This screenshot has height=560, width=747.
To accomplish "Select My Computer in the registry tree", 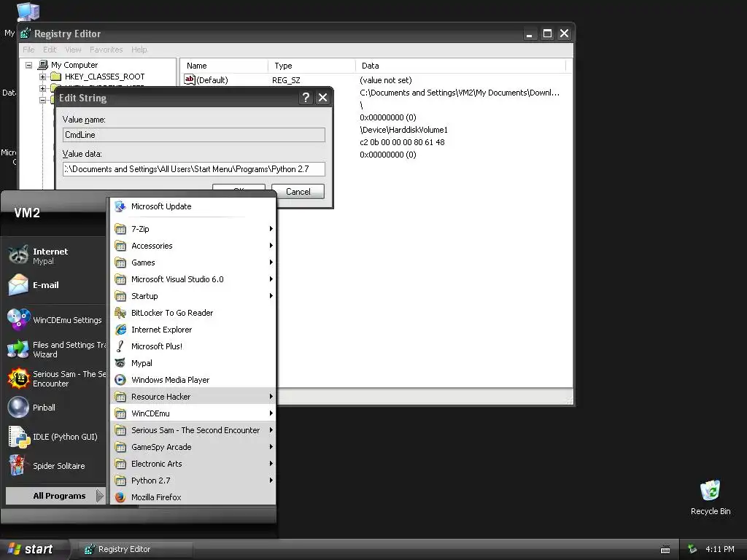I will tap(74, 65).
